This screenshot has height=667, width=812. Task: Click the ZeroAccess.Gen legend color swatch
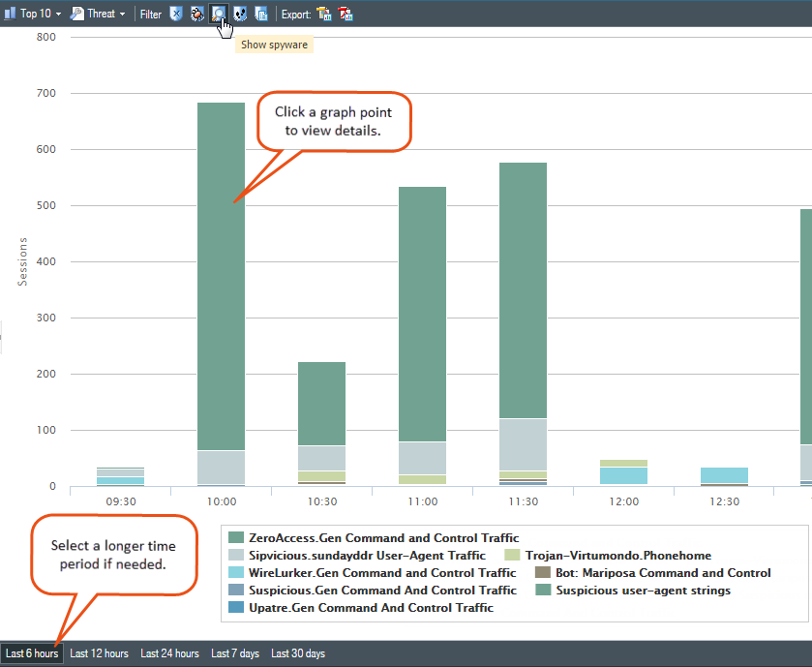pyautogui.click(x=235, y=537)
